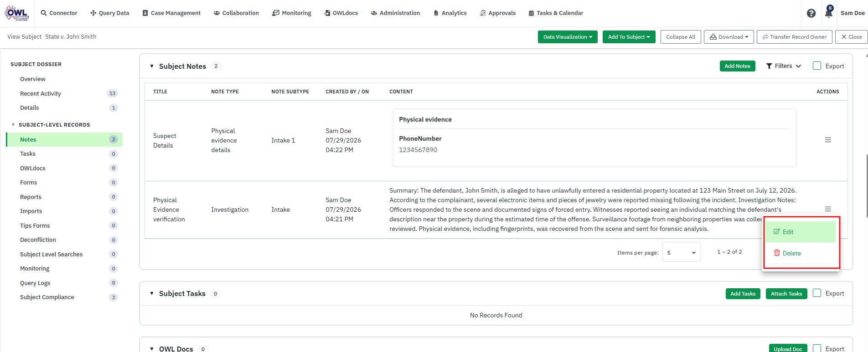Screen dimensions: 868x352
Task: Open the Analytics menu
Action: [x=450, y=13]
